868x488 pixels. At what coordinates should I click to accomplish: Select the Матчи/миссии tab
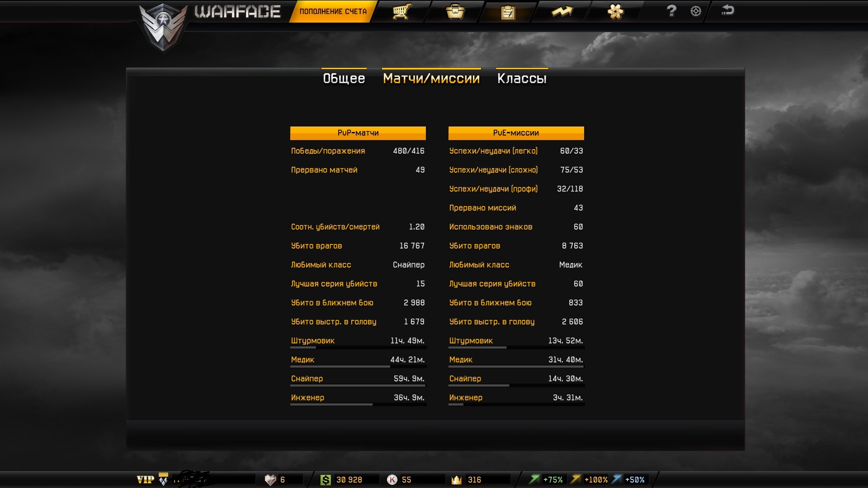click(431, 78)
